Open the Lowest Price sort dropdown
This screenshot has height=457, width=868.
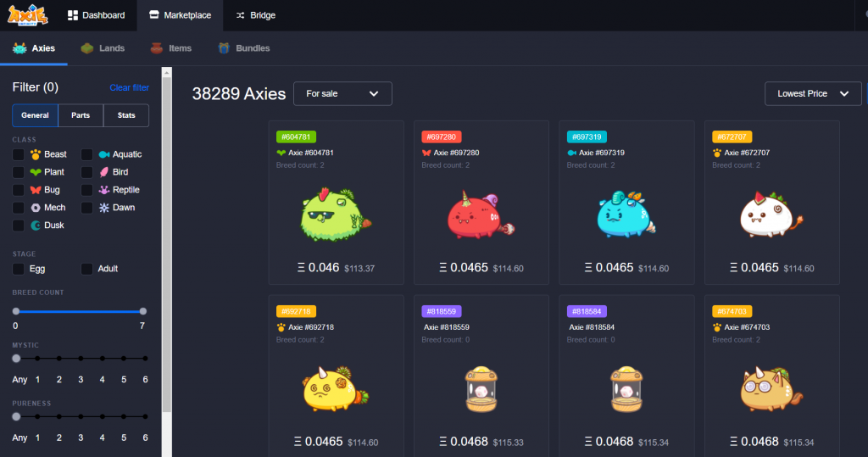[813, 93]
